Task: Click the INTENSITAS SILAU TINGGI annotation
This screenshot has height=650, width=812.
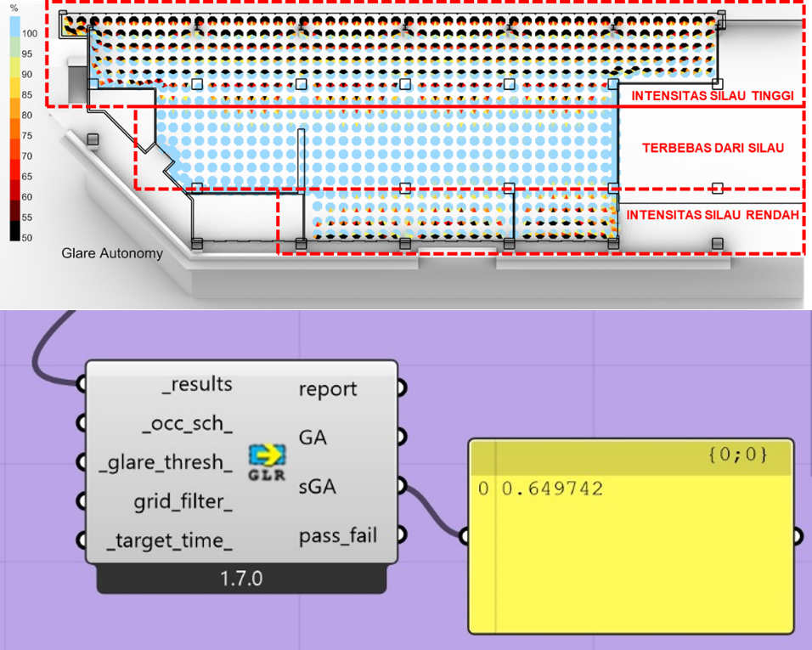Action: point(712,97)
